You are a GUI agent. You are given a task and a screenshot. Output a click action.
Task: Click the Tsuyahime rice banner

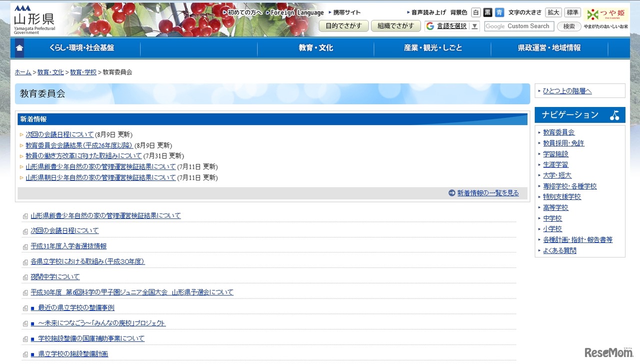[606, 18]
